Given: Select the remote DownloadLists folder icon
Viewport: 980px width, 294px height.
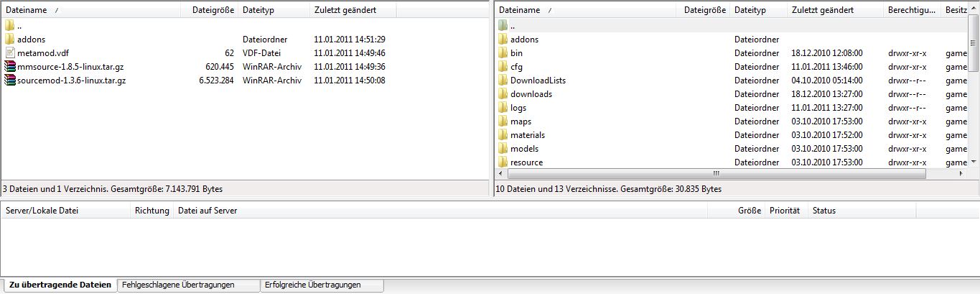Looking at the screenshot, I should (x=503, y=81).
